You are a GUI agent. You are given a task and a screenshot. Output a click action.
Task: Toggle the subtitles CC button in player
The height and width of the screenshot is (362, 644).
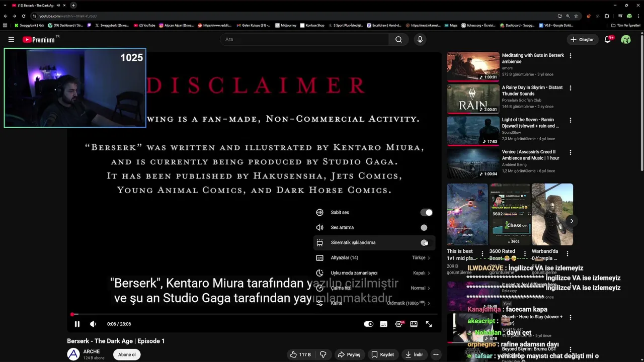pyautogui.click(x=383, y=324)
